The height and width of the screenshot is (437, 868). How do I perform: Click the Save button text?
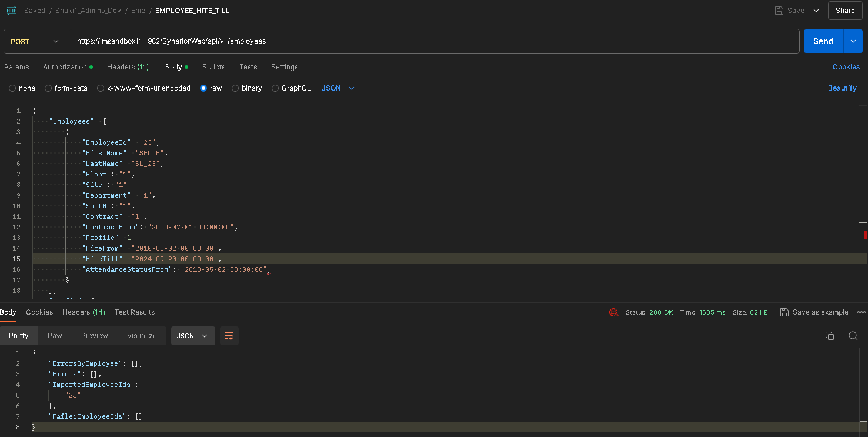pyautogui.click(x=796, y=11)
